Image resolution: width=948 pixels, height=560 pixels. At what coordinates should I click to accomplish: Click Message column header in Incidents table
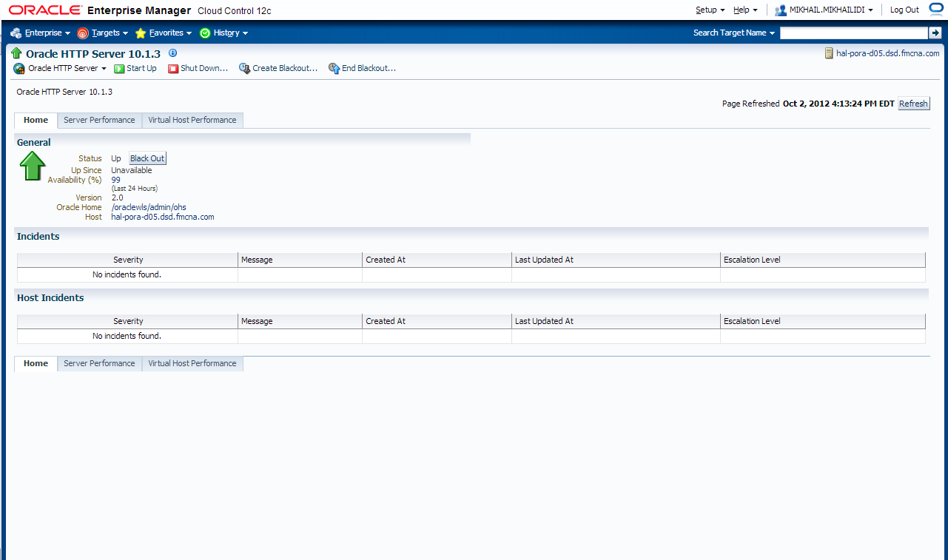300,260
